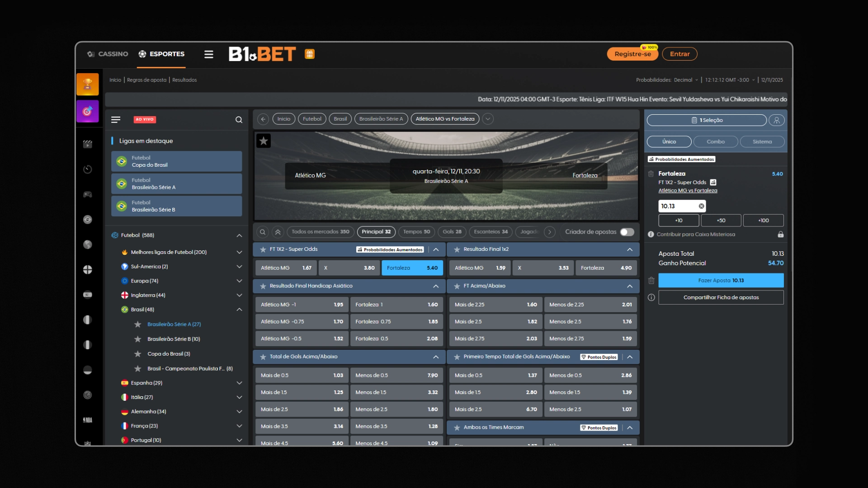The width and height of the screenshot is (868, 488).
Task: Expand the Espanha (29) league list
Action: coord(239,383)
